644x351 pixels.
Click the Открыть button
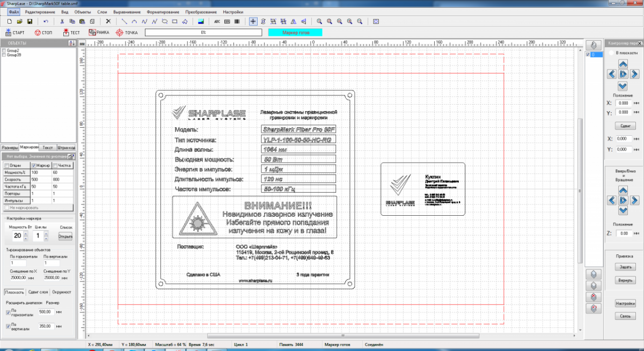tap(65, 236)
